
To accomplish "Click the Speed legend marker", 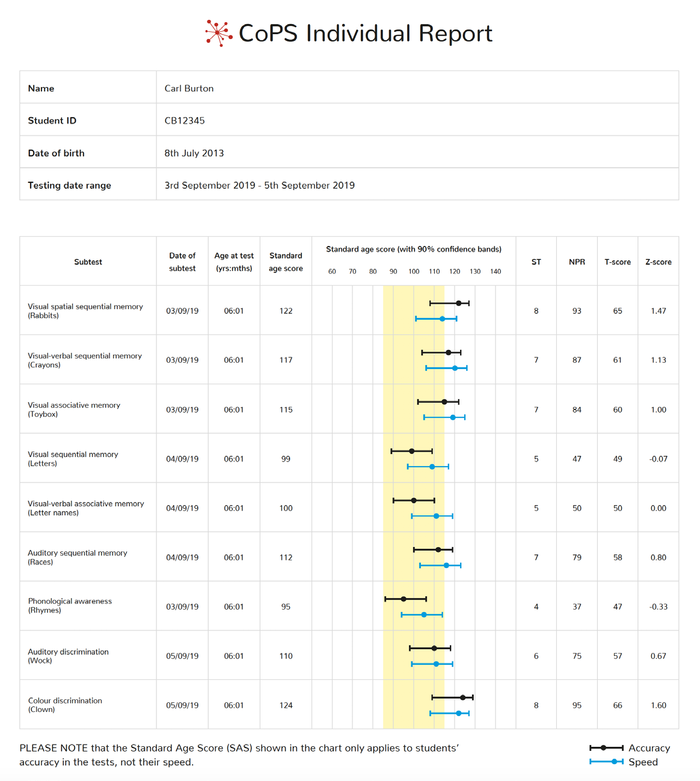I will (606, 762).
